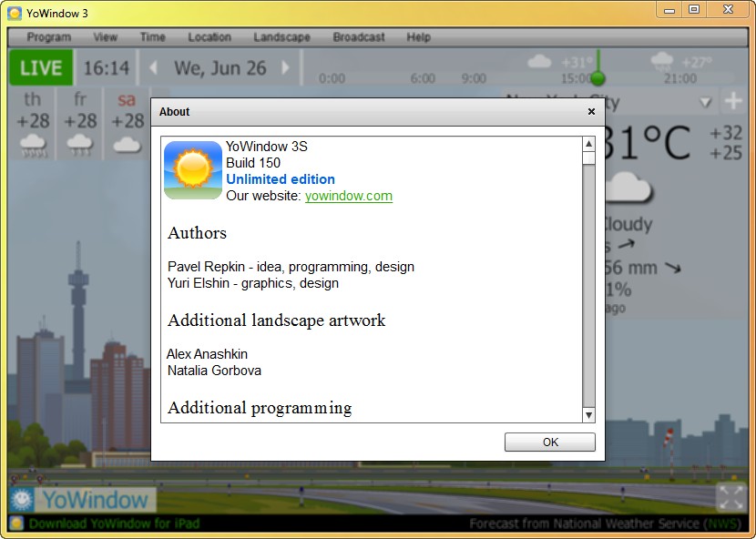Open the Location menu
The image size is (756, 539).
[x=209, y=37]
